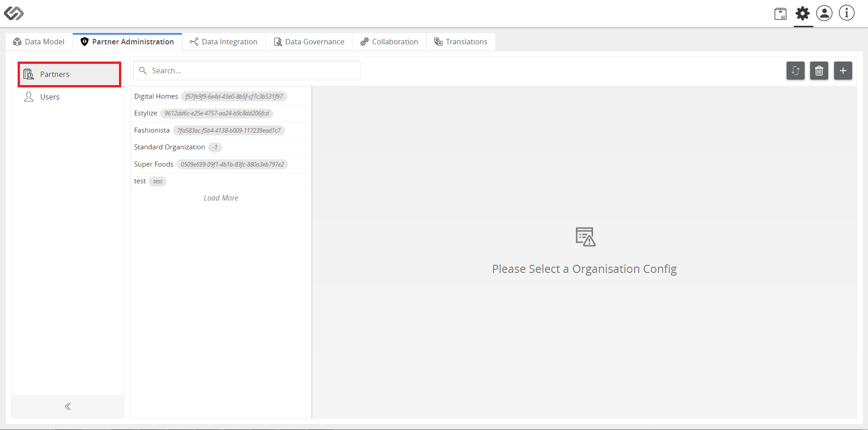Click the organisation config warning icon
Screen dimensions: 868x430
coord(585,237)
